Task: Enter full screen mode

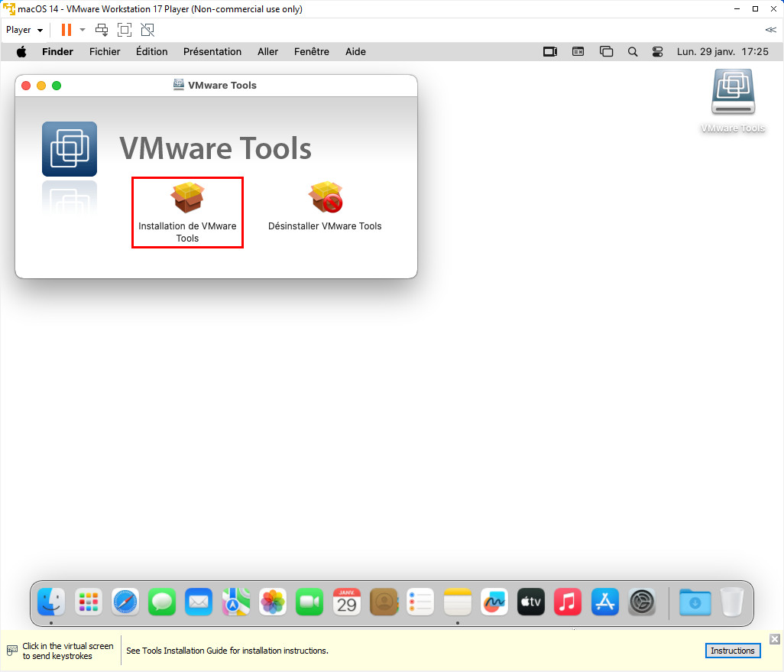Action: click(125, 30)
